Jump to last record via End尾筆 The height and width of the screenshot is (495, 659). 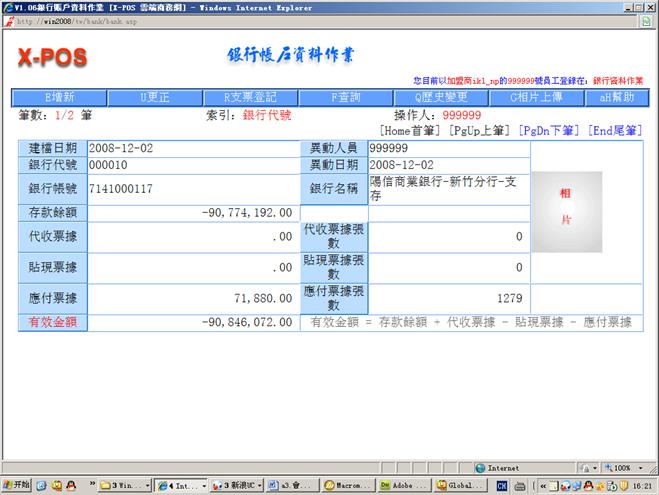tap(615, 131)
